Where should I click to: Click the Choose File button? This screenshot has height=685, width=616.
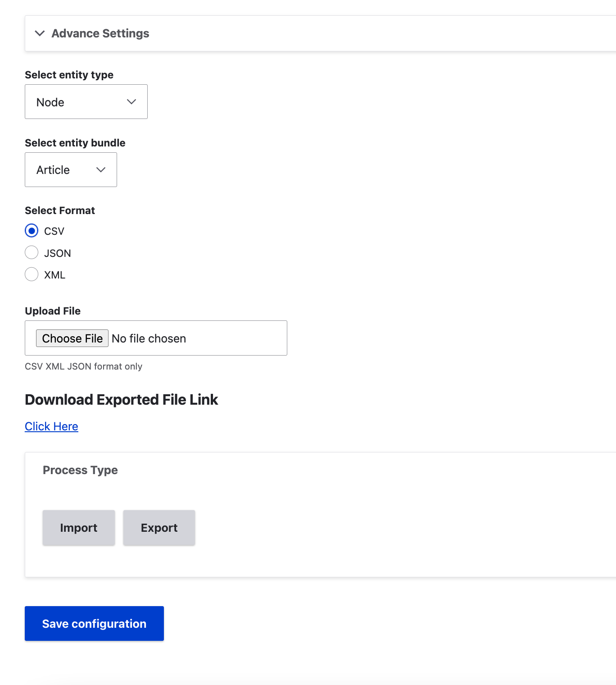[72, 338]
